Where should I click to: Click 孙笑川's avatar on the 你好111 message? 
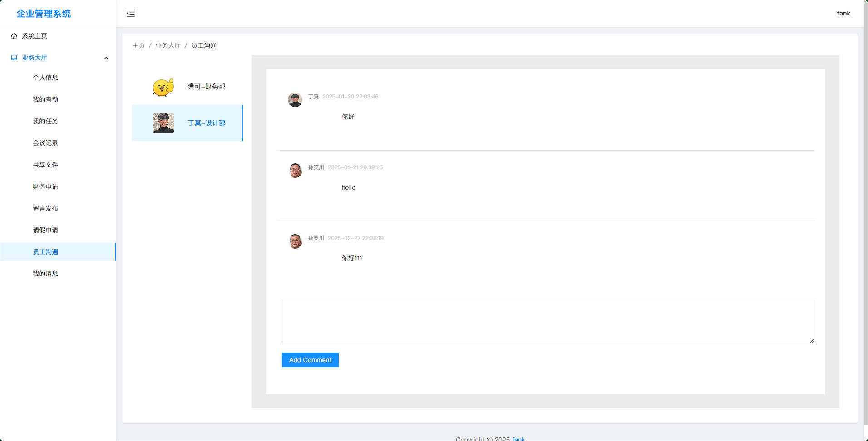tap(296, 241)
